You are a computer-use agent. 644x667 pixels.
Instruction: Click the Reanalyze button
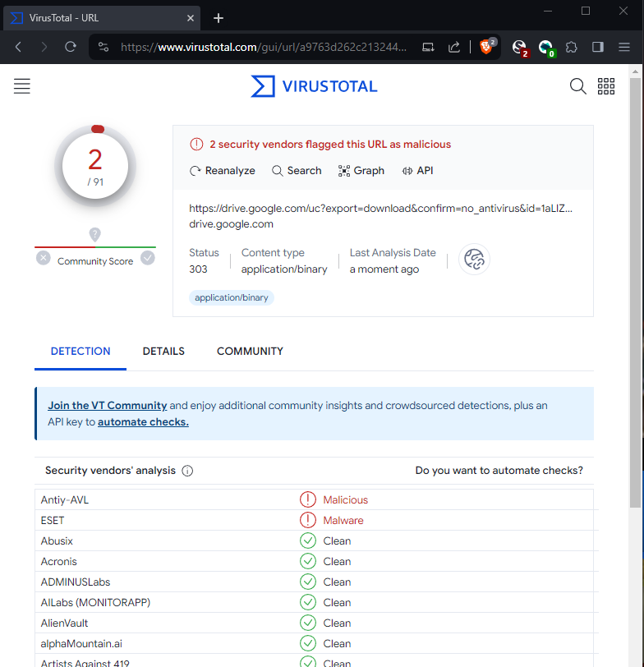click(223, 171)
